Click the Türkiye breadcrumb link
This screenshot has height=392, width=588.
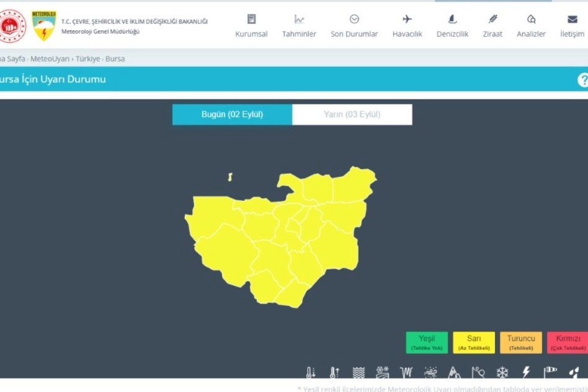pyautogui.click(x=87, y=59)
